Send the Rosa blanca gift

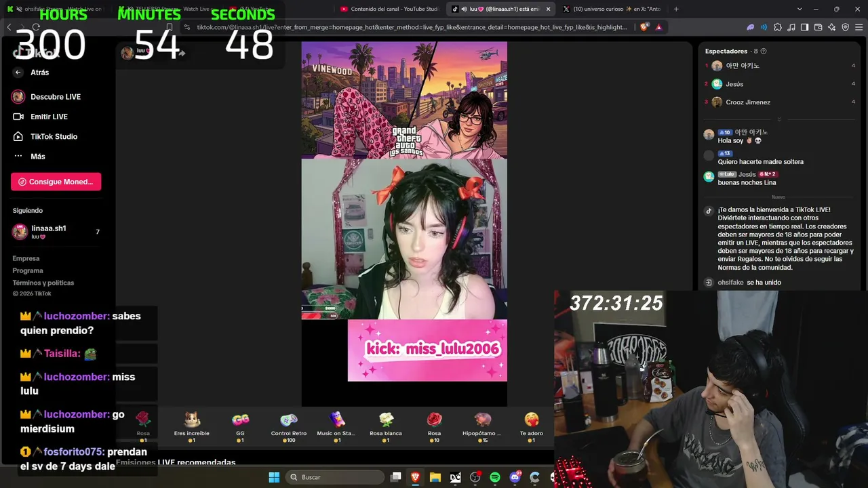tap(386, 427)
